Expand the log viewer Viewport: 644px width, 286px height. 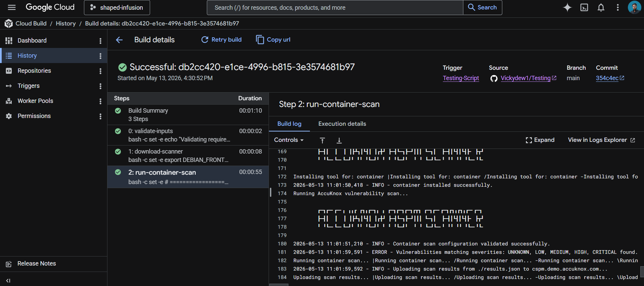click(x=540, y=140)
